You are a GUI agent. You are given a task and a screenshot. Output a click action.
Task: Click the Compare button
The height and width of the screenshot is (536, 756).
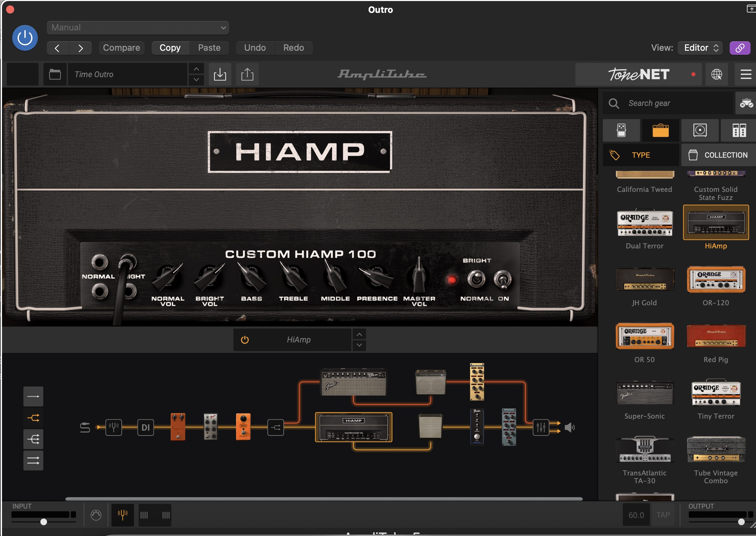pyautogui.click(x=121, y=48)
